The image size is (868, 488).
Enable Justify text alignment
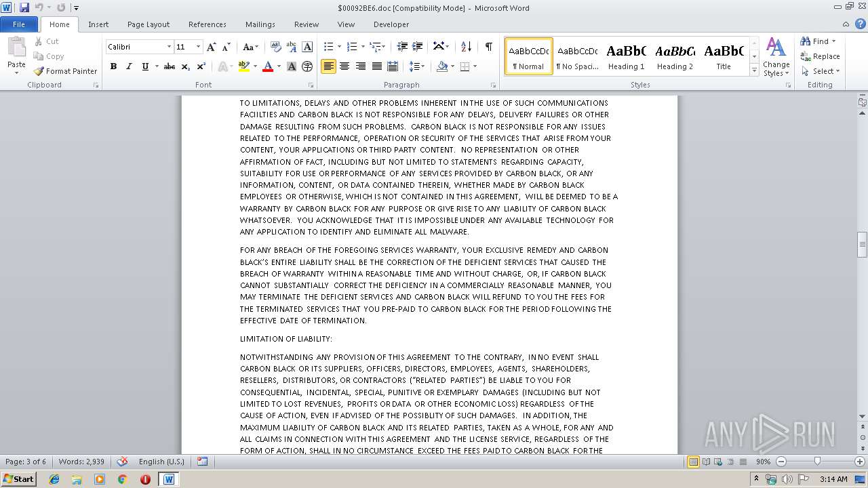pyautogui.click(x=376, y=66)
